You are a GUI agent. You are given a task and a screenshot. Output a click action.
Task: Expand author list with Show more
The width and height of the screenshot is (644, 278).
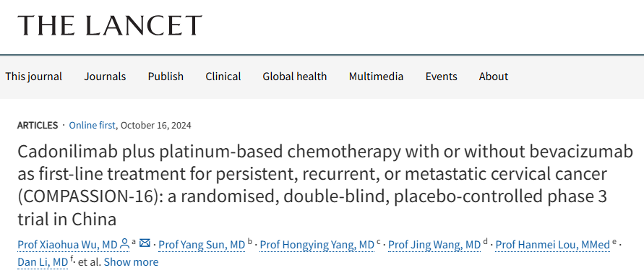(x=131, y=262)
